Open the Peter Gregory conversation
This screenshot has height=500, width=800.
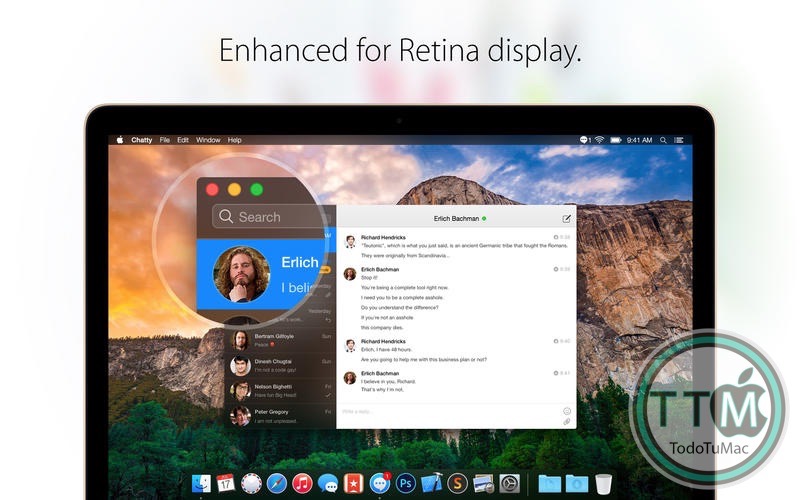coord(280,416)
